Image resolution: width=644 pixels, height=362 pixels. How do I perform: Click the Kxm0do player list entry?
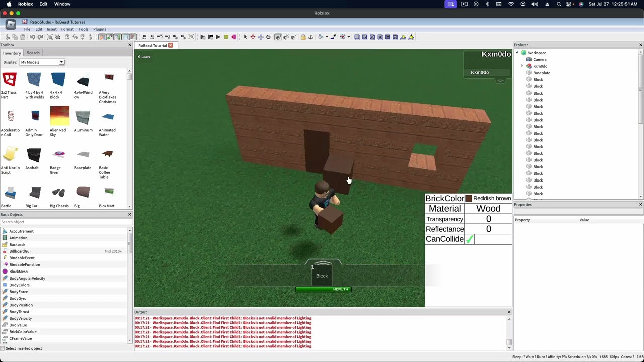click(x=480, y=72)
